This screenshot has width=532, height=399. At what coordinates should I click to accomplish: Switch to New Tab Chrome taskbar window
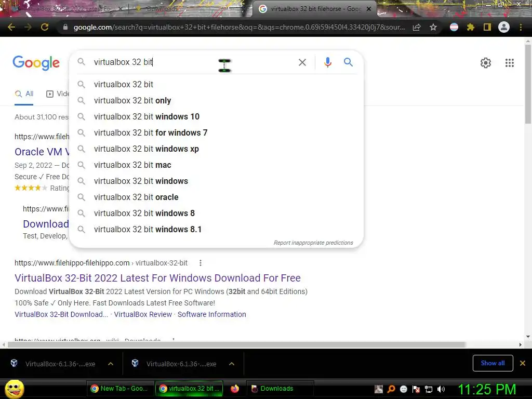click(119, 389)
